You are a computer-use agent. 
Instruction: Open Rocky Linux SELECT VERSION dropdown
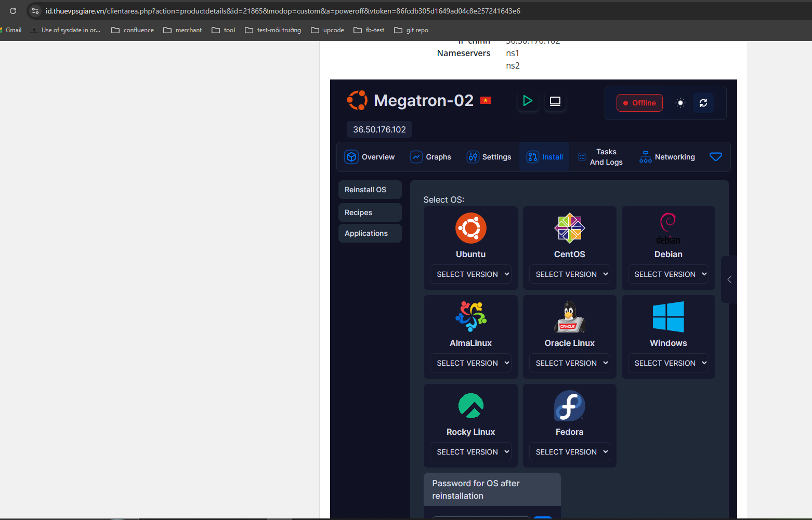(471, 452)
